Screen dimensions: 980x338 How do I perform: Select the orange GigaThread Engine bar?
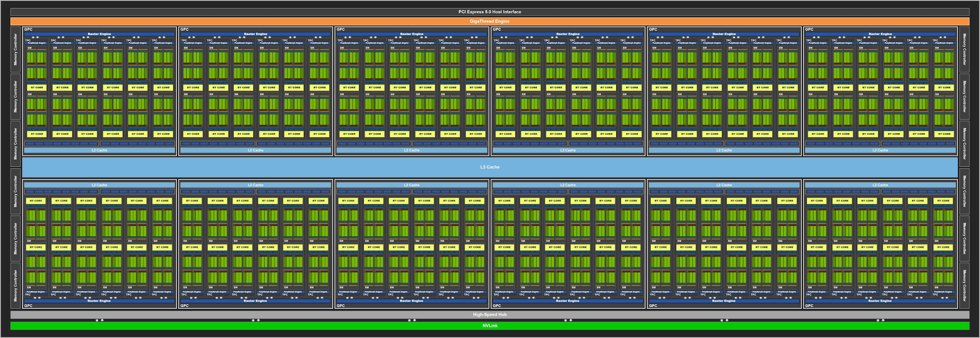coord(490,21)
